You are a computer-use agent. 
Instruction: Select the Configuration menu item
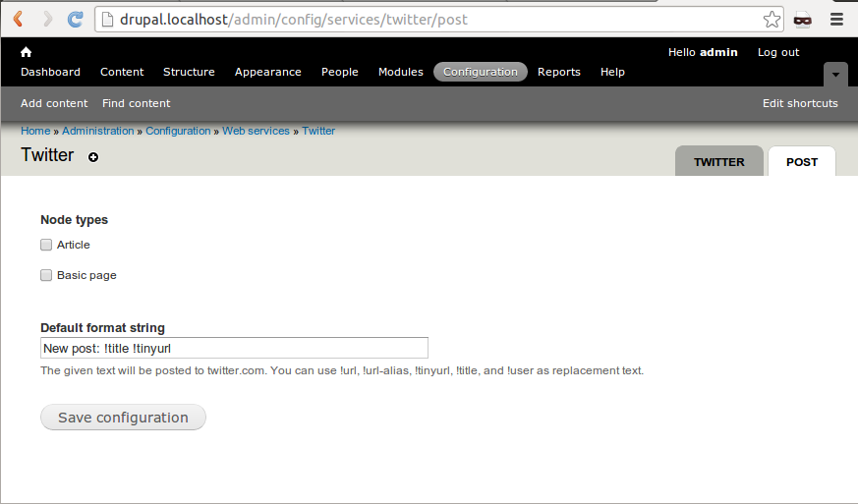pos(481,72)
